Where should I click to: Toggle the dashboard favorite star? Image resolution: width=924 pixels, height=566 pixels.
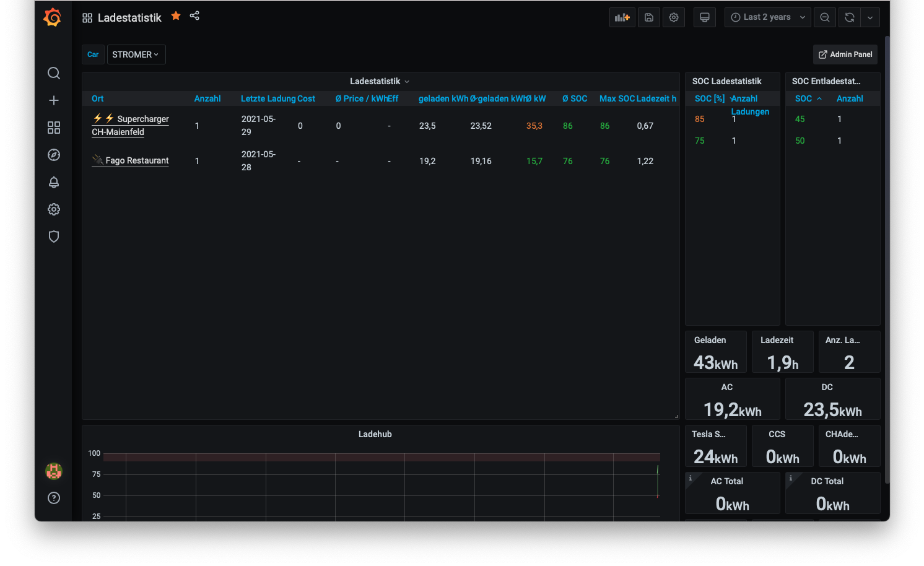176,16
